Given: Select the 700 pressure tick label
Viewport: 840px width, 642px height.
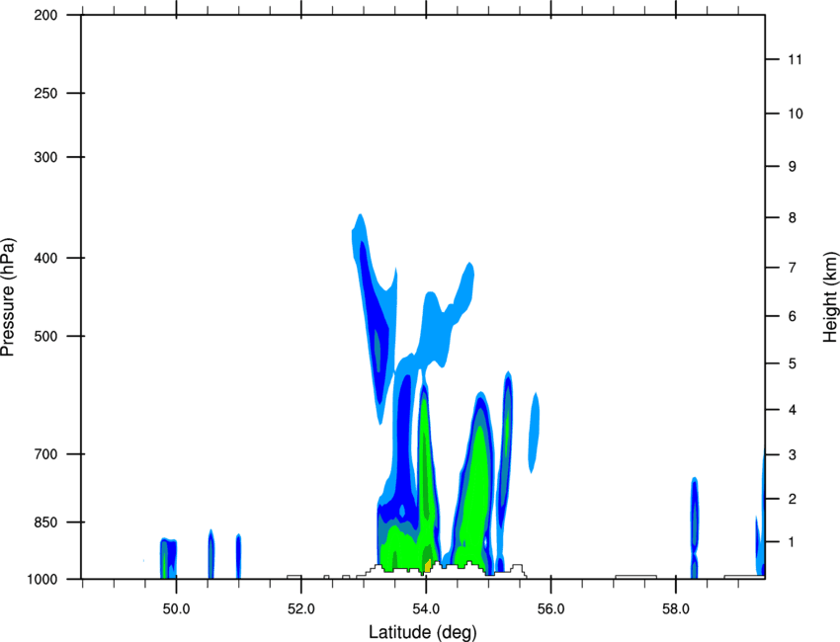Looking at the screenshot, I should tap(45, 454).
